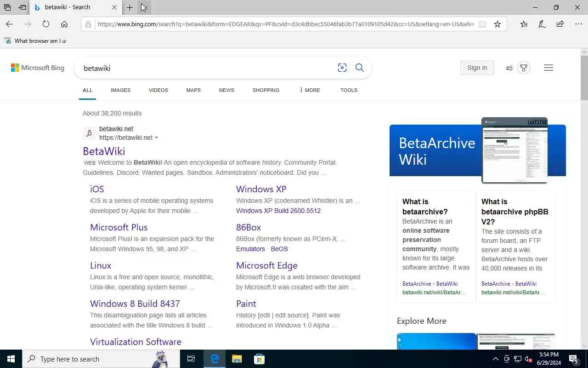The width and height of the screenshot is (588, 368).
Task: Click the muted volume tray icon
Action: [529, 359]
